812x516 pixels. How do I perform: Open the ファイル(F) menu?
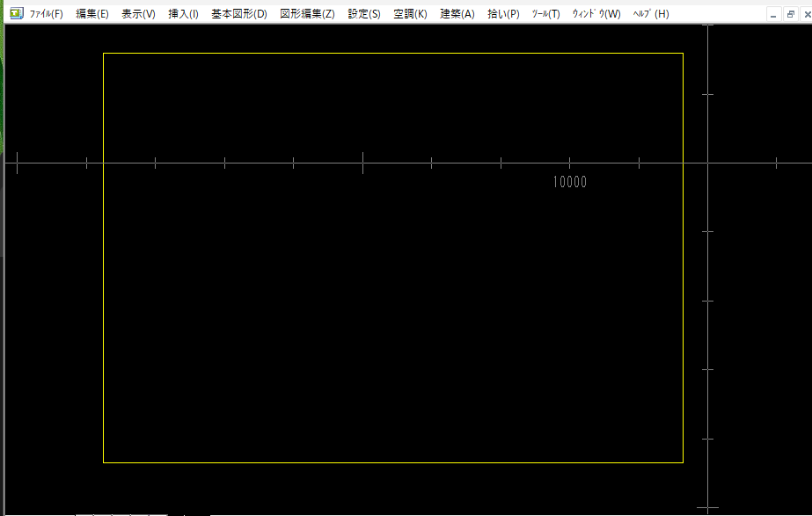46,14
